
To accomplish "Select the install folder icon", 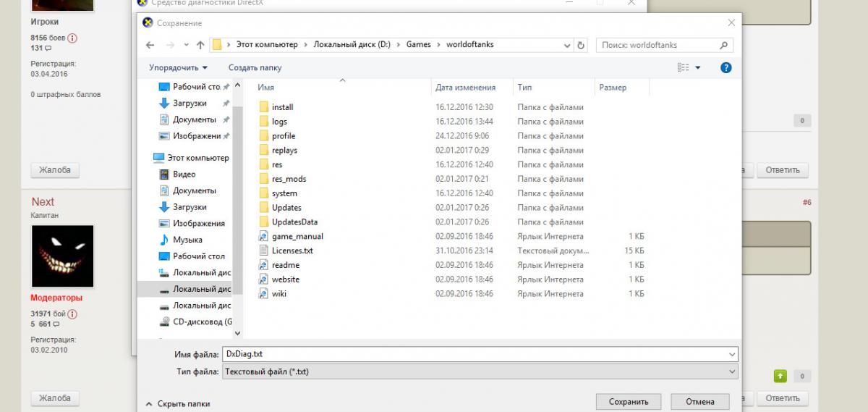I will click(263, 107).
